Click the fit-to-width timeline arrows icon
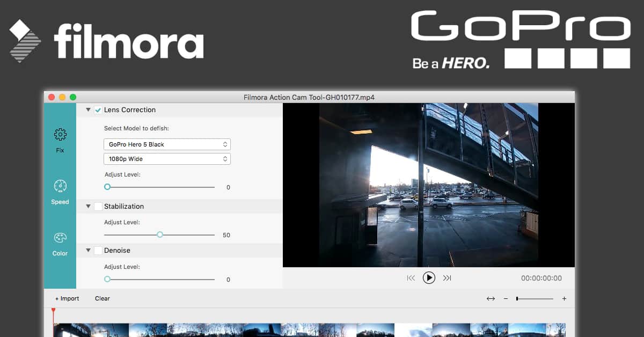644x337 pixels. click(491, 298)
